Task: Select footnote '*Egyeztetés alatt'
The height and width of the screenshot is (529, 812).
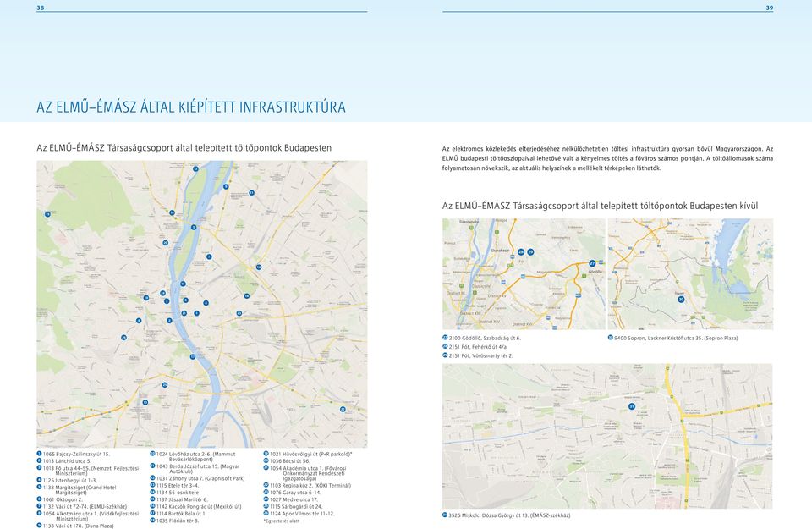Action: point(281,521)
